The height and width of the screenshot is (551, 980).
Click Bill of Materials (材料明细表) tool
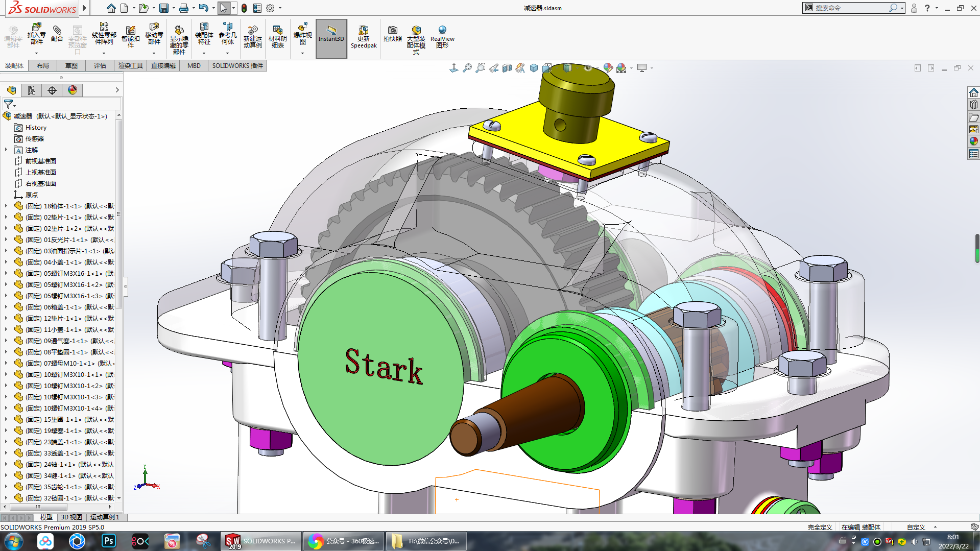(277, 37)
